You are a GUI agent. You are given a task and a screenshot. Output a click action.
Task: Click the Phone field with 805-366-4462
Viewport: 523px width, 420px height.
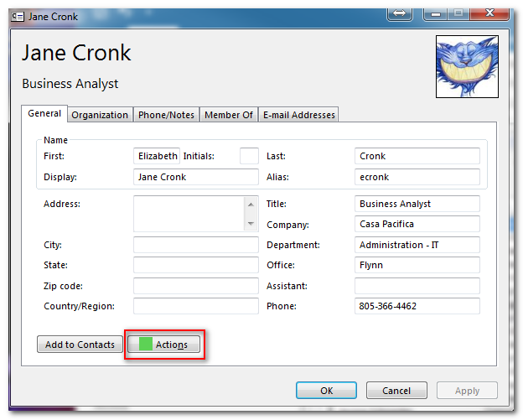click(x=417, y=306)
